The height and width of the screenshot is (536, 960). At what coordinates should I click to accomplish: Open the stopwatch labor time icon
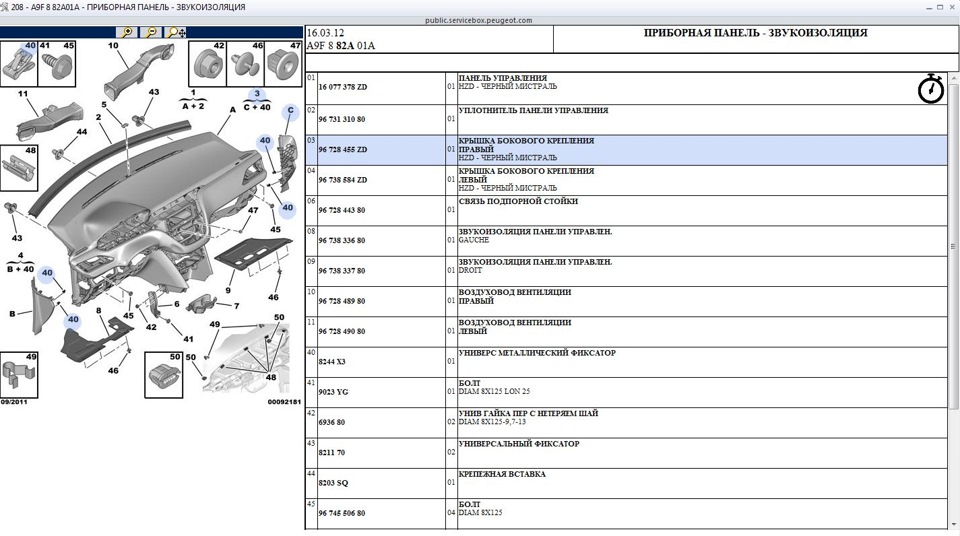pyautogui.click(x=931, y=89)
